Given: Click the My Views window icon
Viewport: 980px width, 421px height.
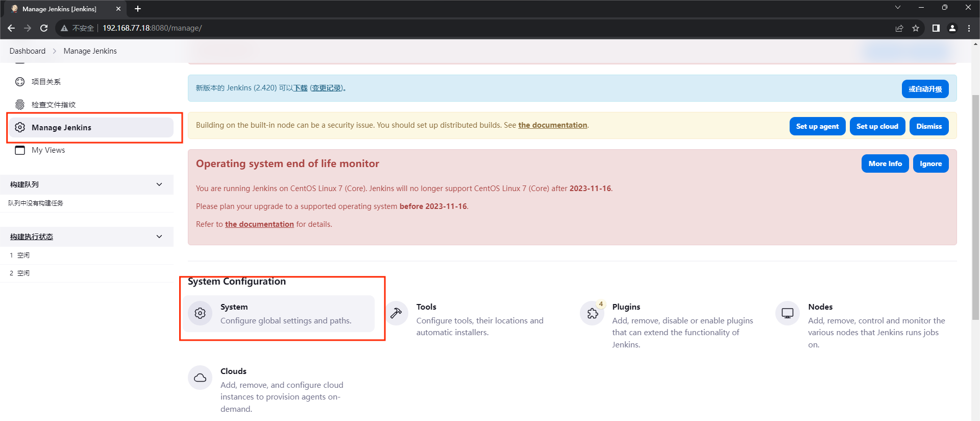Looking at the screenshot, I should (20, 150).
